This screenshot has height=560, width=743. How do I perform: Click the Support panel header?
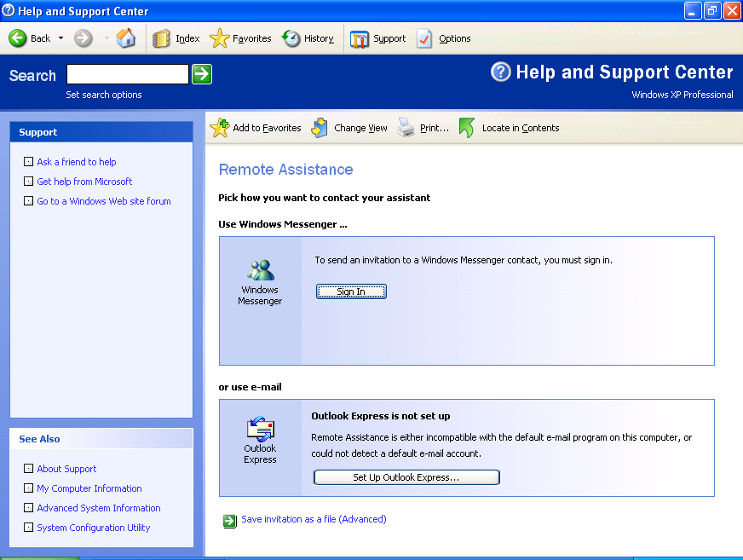(101, 132)
